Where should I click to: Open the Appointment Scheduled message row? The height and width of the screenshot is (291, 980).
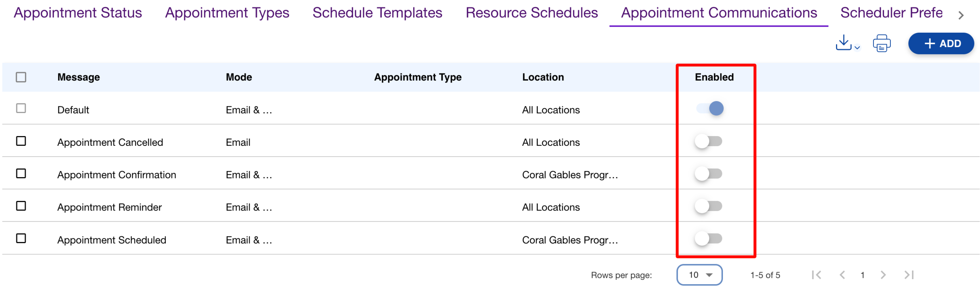[x=111, y=240]
